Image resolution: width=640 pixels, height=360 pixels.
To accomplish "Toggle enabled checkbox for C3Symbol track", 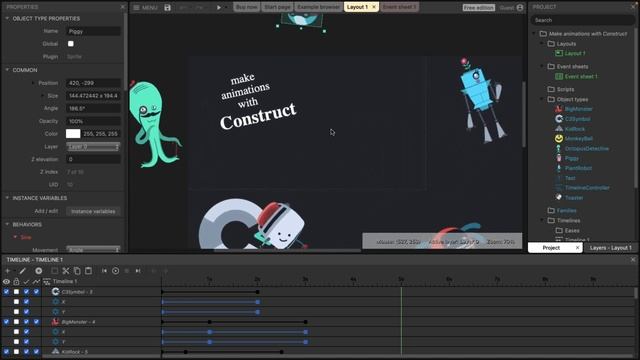I will (x=26, y=292).
